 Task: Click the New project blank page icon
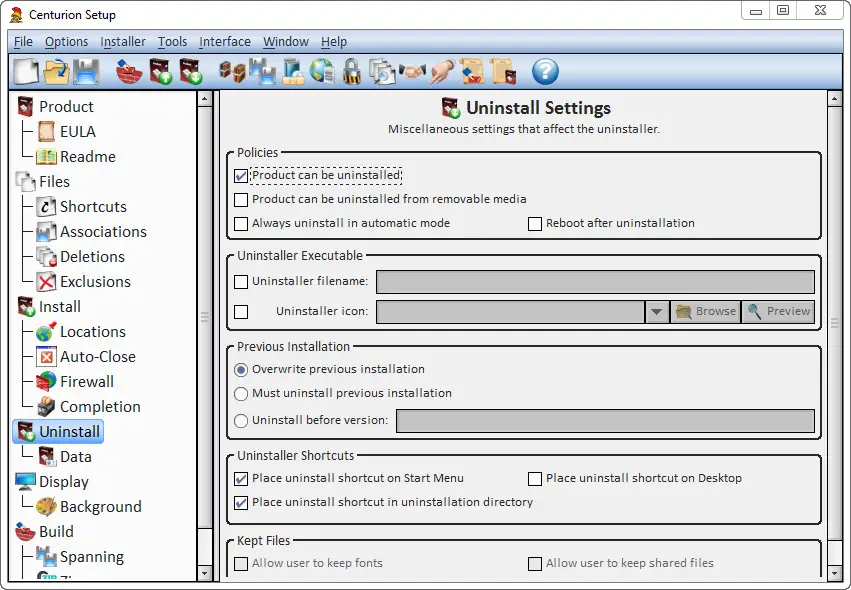pos(26,72)
